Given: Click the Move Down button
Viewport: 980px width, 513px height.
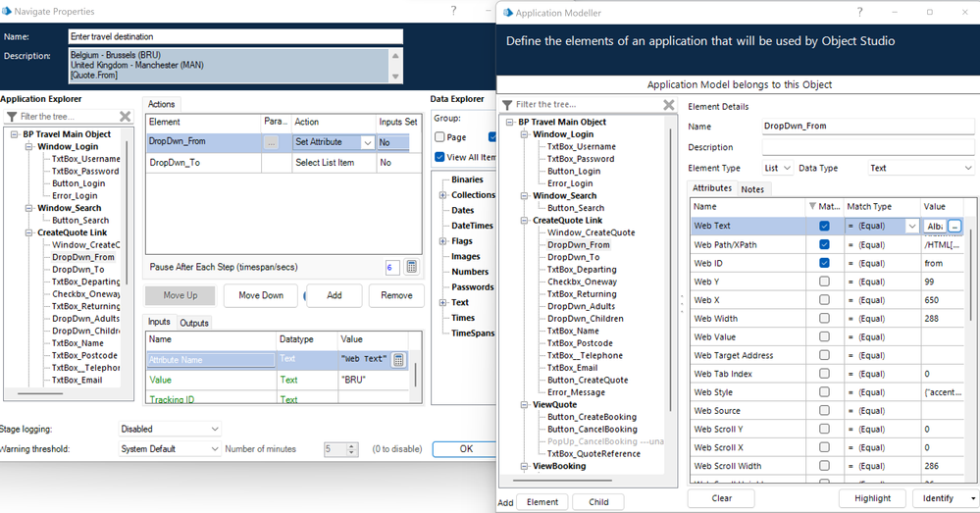Looking at the screenshot, I should pos(260,295).
